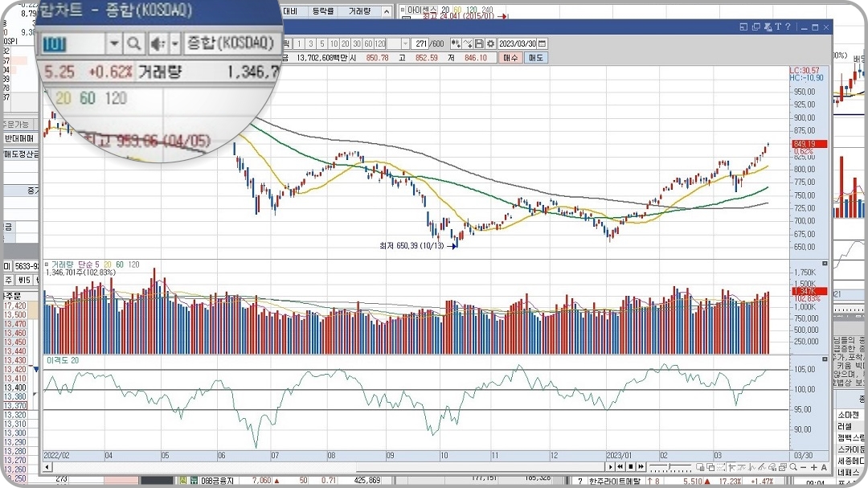Viewport: 868px width, 488px height.
Task: Click the 매도정산금 item on left panel
Action: [22, 154]
